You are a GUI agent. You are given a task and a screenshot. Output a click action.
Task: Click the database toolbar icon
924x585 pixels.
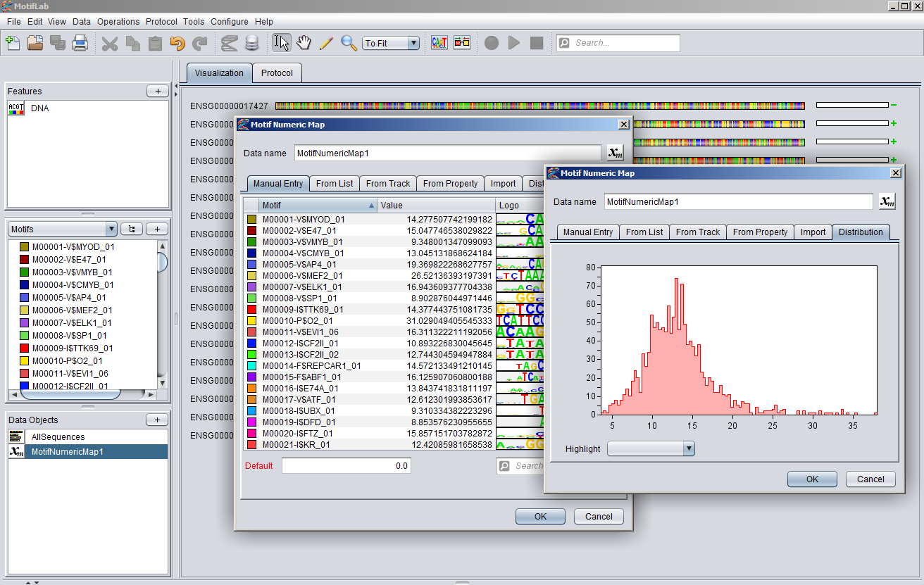point(251,43)
